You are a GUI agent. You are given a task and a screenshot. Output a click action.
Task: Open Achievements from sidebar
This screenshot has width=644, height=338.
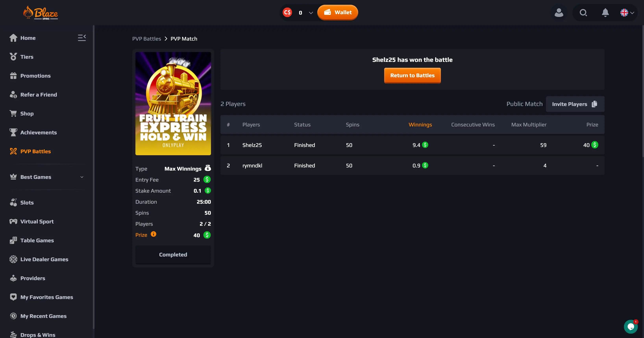click(39, 133)
